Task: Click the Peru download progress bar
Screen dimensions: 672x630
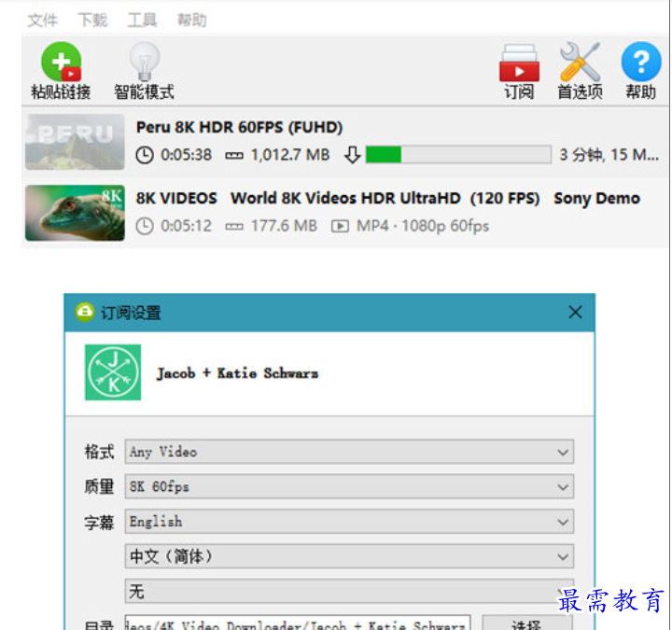Action: (x=458, y=154)
